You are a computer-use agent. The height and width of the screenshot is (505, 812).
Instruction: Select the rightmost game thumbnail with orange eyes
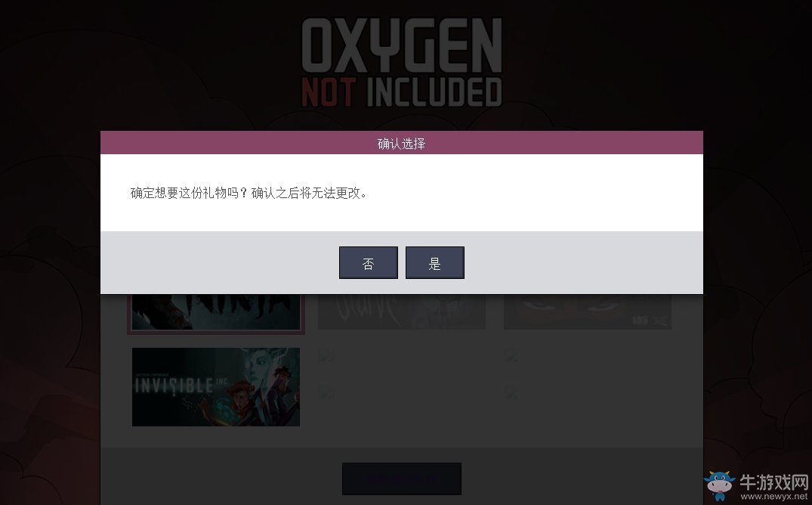[587, 311]
